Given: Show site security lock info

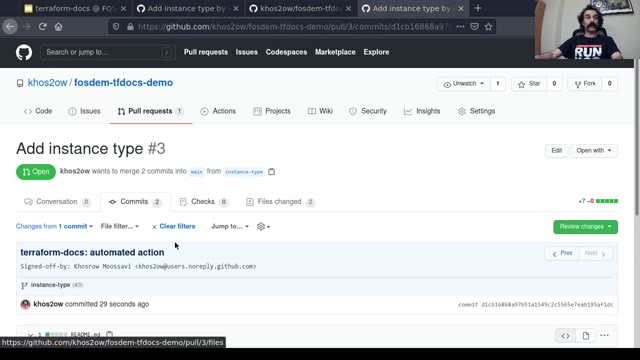Looking at the screenshot, I should coord(130,27).
